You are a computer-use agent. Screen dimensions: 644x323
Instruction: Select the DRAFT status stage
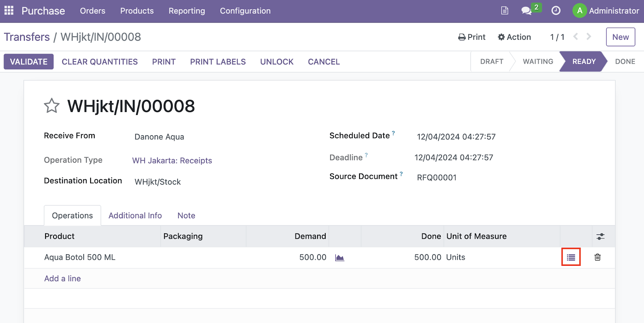(491, 62)
